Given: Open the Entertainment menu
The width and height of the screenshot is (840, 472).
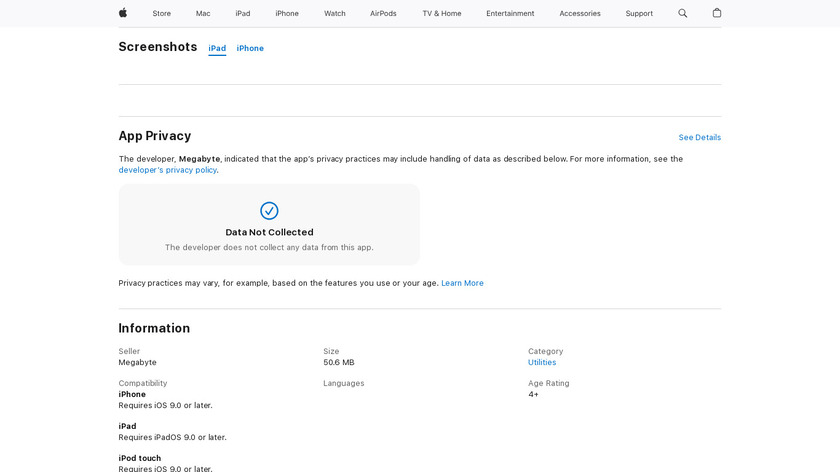Looking at the screenshot, I should pos(510,13).
